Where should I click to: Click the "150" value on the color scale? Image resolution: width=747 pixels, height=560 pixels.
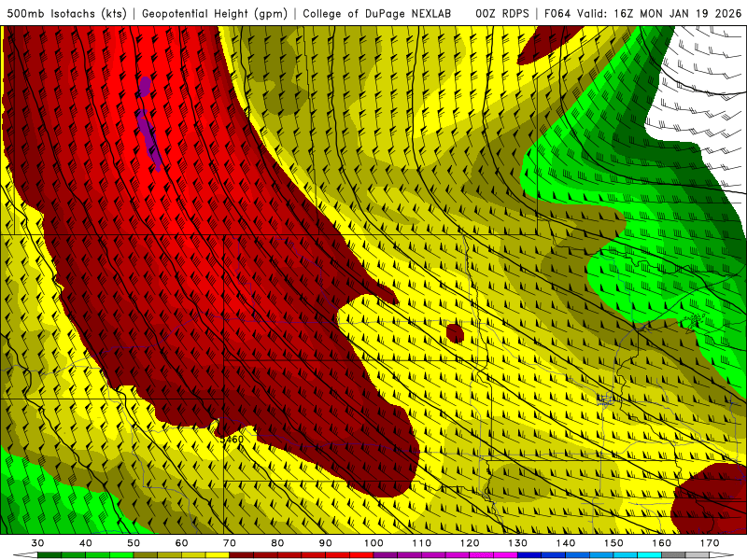pos(613,543)
